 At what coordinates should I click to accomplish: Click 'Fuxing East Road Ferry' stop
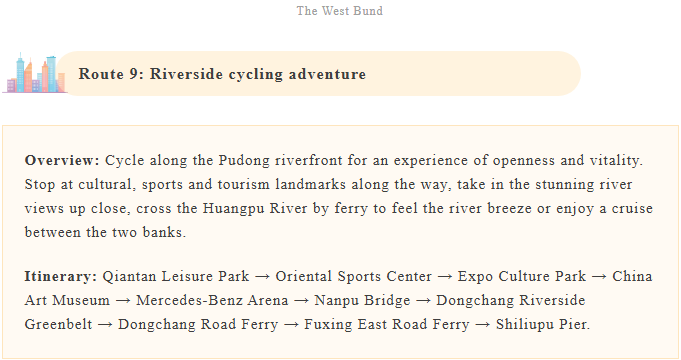(387, 324)
